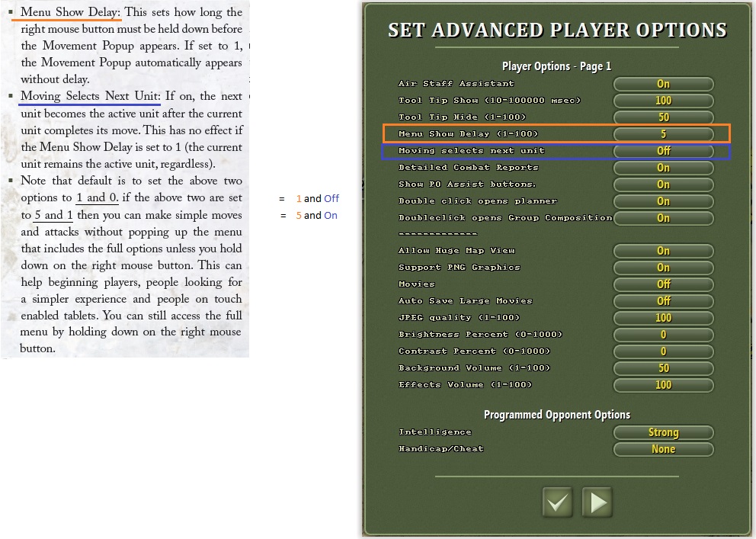This screenshot has width=756, height=539.
Task: Click the '5 and On' annotation text
Action: point(316,216)
